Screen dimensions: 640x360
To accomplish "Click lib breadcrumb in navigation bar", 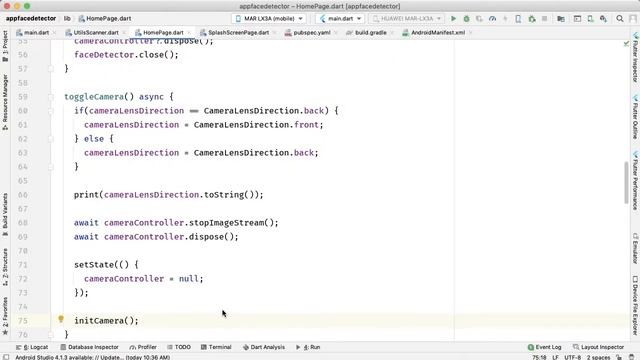I will (67, 18).
